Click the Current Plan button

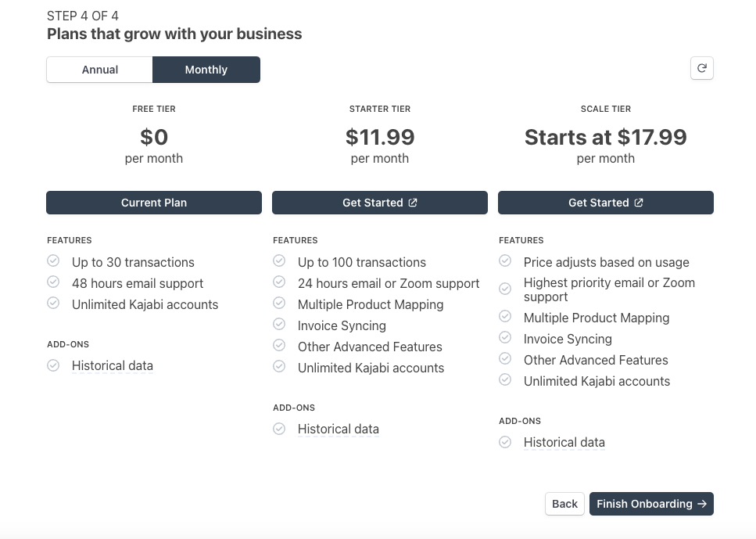pyautogui.click(x=154, y=203)
